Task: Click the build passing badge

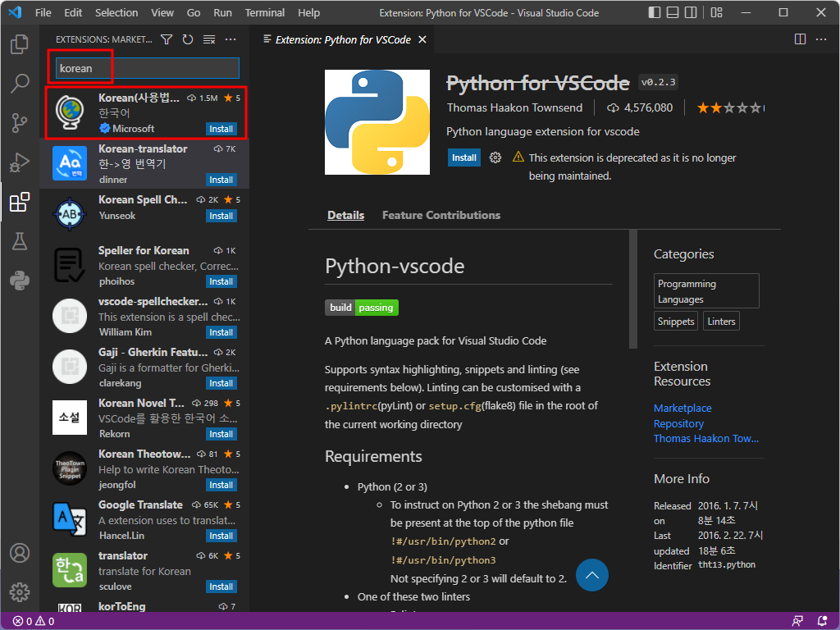Action: coord(362,308)
